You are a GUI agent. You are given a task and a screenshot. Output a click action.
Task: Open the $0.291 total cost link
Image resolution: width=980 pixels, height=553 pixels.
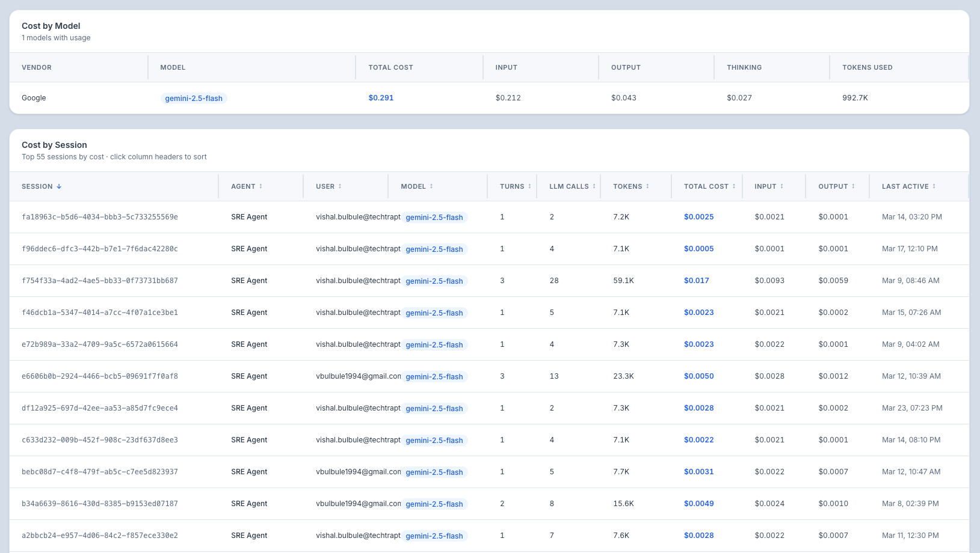pyautogui.click(x=381, y=98)
